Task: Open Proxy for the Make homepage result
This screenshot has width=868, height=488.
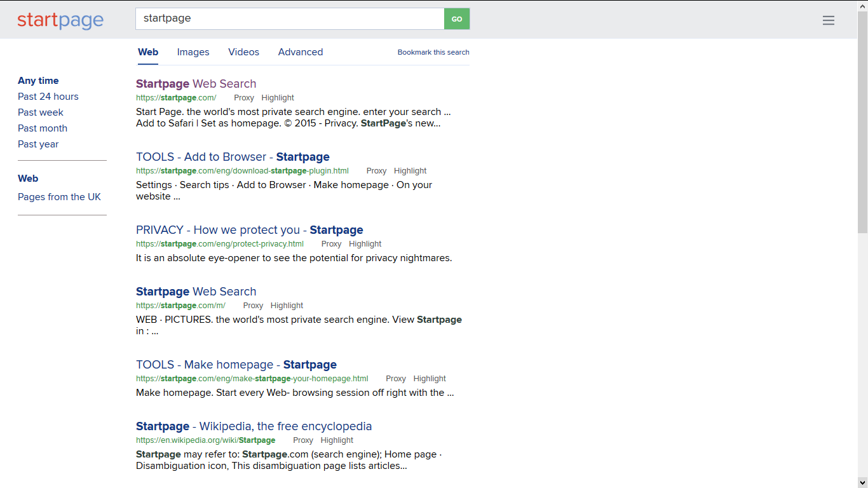Action: tap(396, 379)
